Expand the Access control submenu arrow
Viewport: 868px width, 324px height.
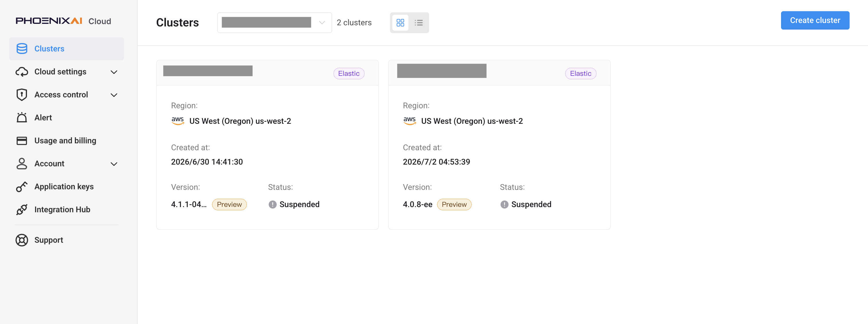click(x=114, y=95)
